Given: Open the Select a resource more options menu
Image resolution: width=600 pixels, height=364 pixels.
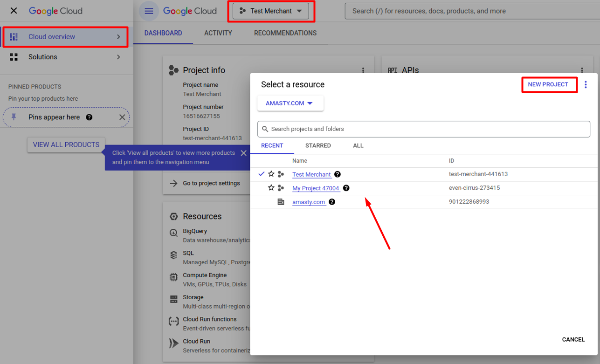Looking at the screenshot, I should pyautogui.click(x=586, y=84).
